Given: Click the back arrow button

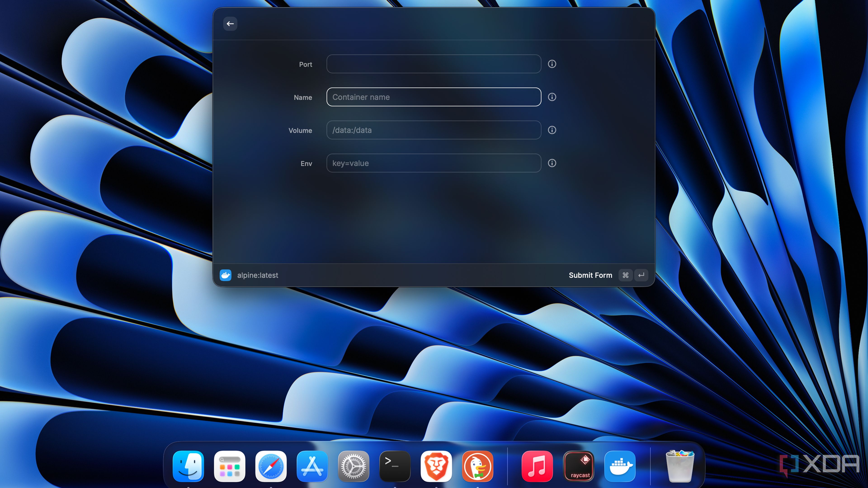Looking at the screenshot, I should (x=230, y=24).
